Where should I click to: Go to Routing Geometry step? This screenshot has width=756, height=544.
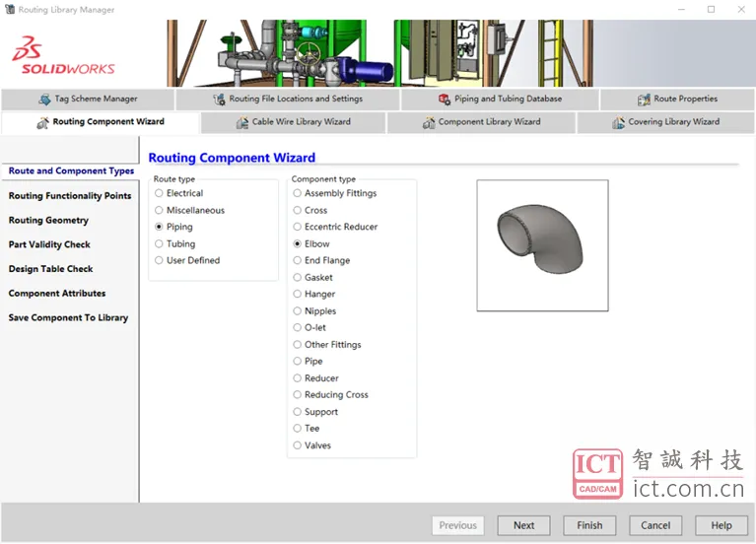click(48, 221)
